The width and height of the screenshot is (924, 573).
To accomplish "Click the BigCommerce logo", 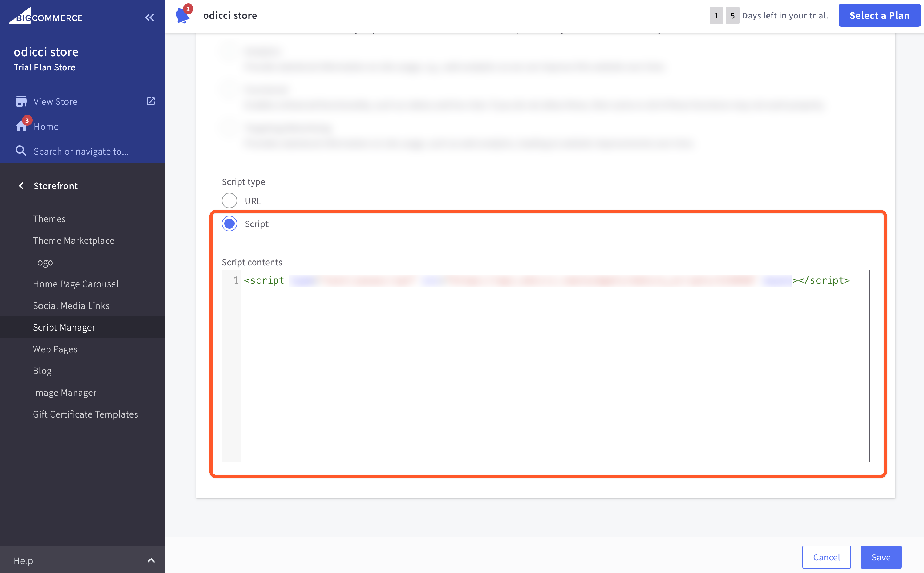I will (x=46, y=17).
